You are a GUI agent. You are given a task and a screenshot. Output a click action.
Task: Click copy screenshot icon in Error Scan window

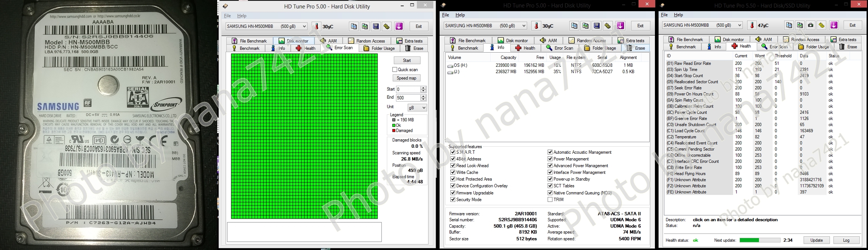[365, 26]
